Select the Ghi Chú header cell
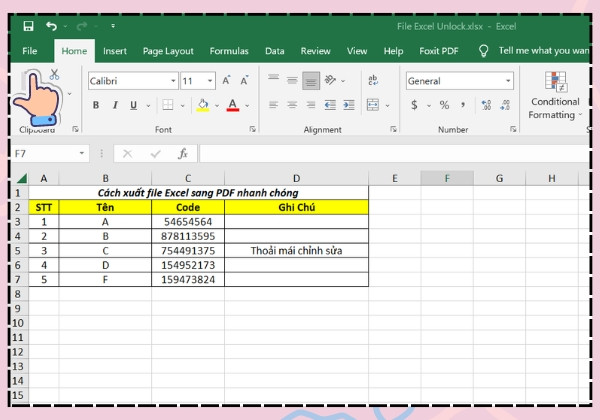This screenshot has width=600, height=420. [x=296, y=207]
